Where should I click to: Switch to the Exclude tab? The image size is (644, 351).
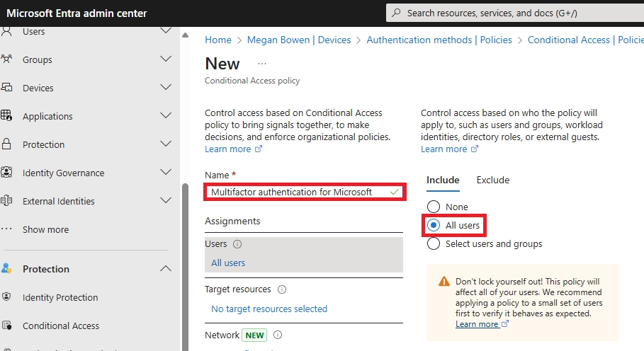coord(493,180)
